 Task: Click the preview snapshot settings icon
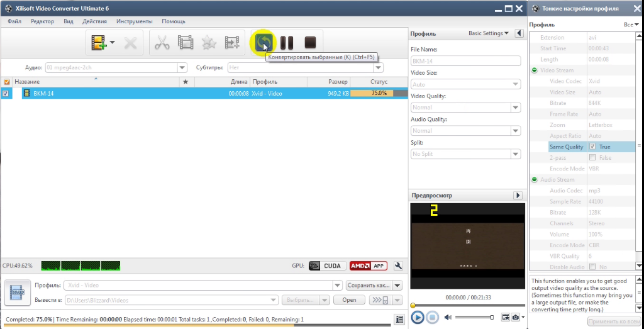coord(505,317)
